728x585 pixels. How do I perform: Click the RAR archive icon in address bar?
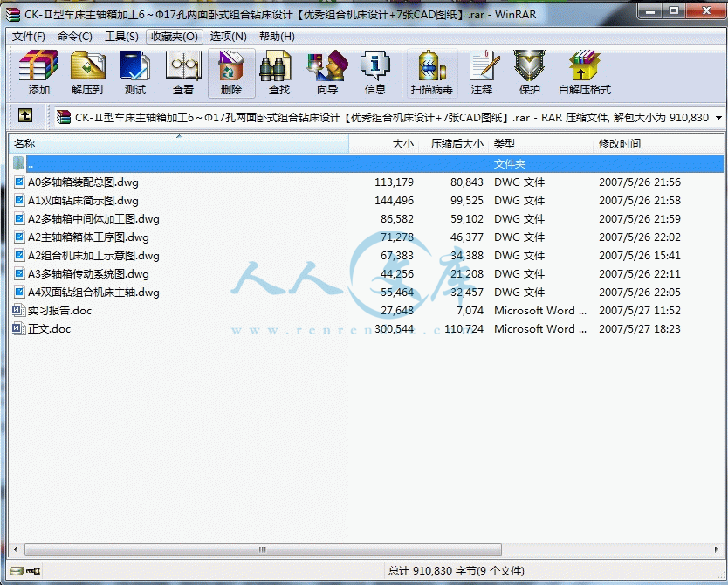[x=64, y=118]
